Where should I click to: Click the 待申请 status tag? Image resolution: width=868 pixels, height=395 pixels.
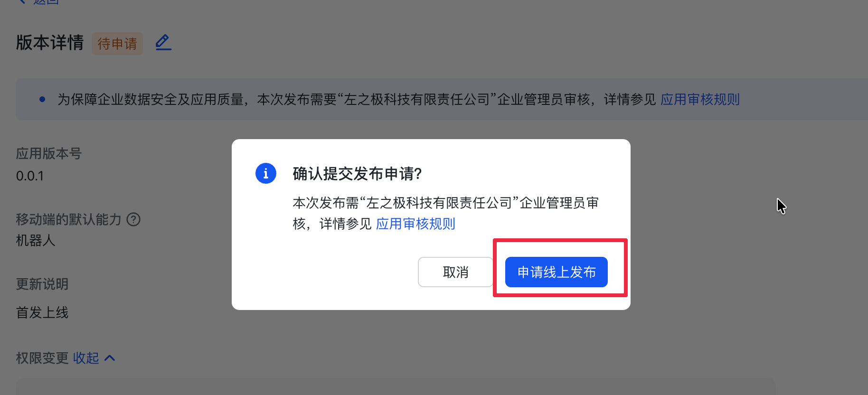[117, 44]
